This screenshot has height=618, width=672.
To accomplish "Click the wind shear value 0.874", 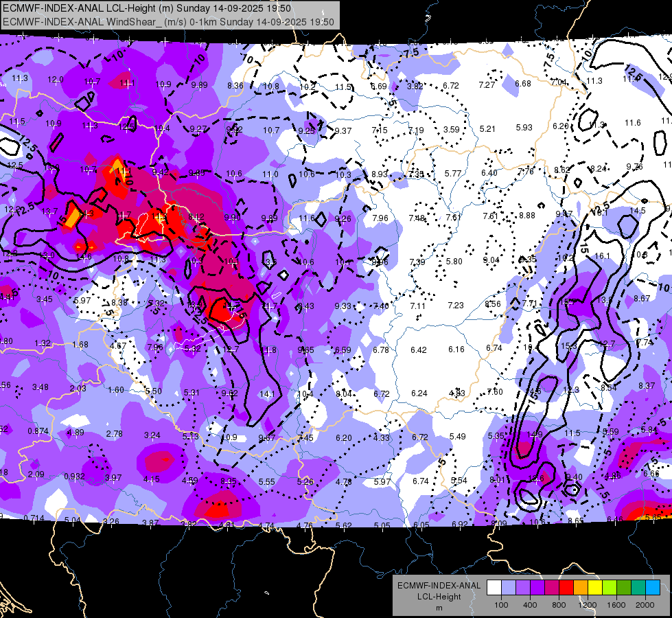I will 38,431.
